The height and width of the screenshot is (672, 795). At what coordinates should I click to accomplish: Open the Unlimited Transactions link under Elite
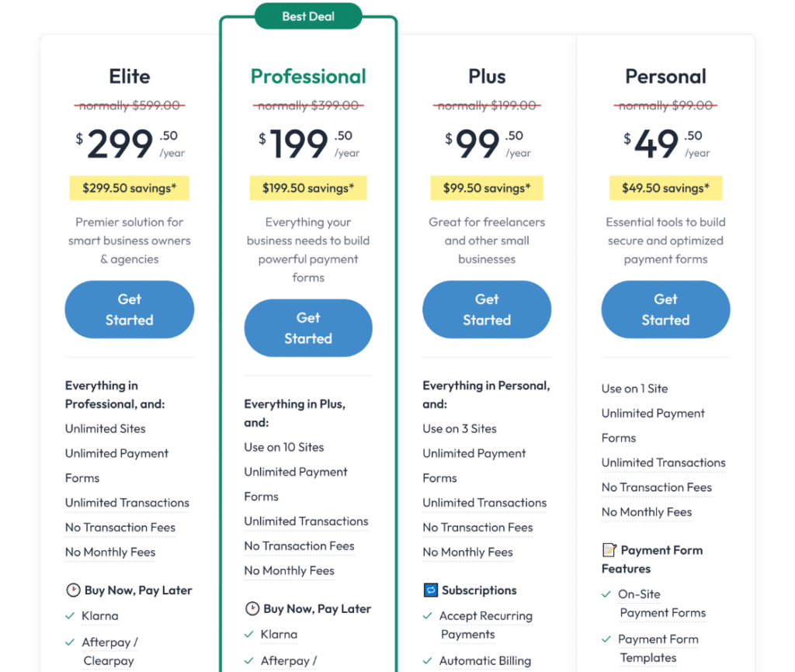(127, 503)
